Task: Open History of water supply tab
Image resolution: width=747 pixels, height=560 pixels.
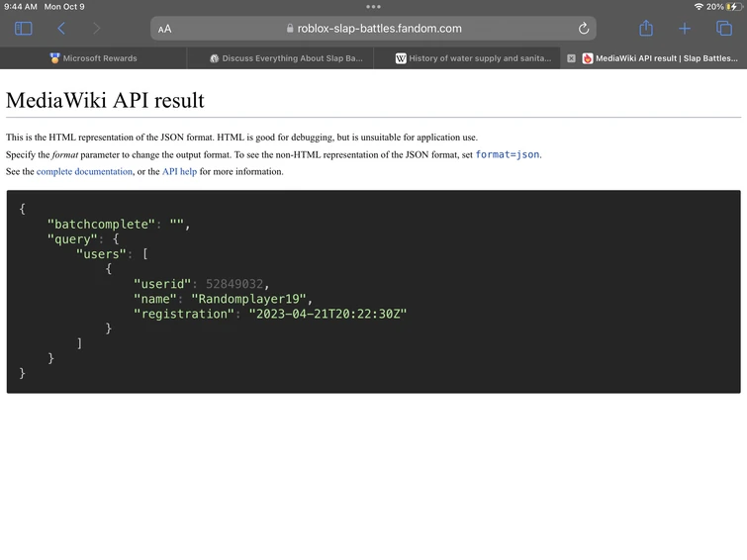Action: point(473,58)
